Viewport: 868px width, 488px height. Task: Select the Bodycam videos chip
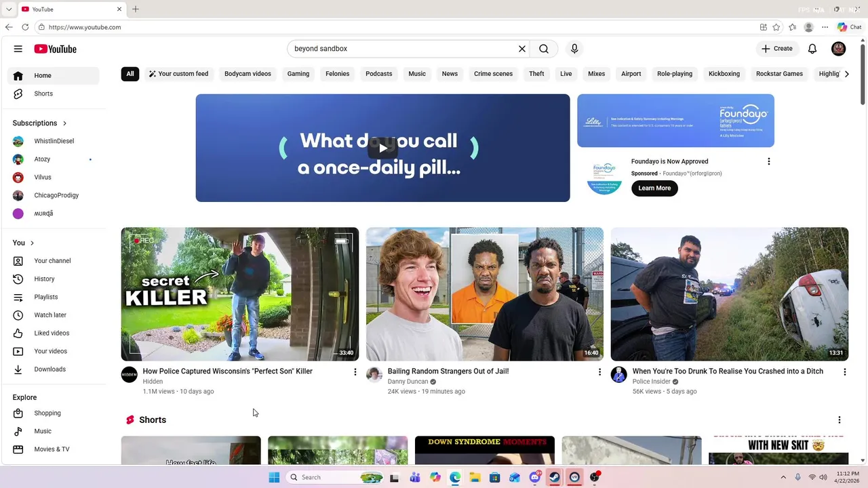point(248,74)
